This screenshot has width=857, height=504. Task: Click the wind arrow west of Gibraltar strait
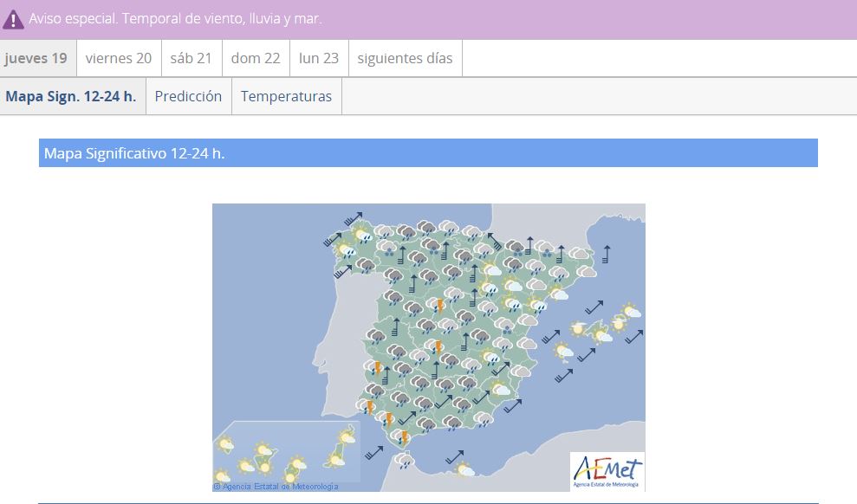[x=373, y=451]
